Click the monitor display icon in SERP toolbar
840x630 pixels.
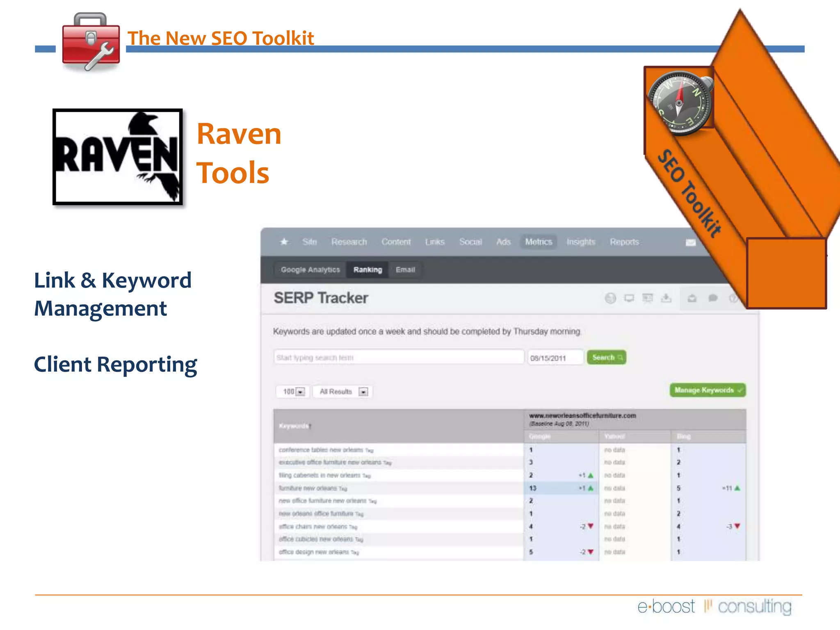pos(629,298)
